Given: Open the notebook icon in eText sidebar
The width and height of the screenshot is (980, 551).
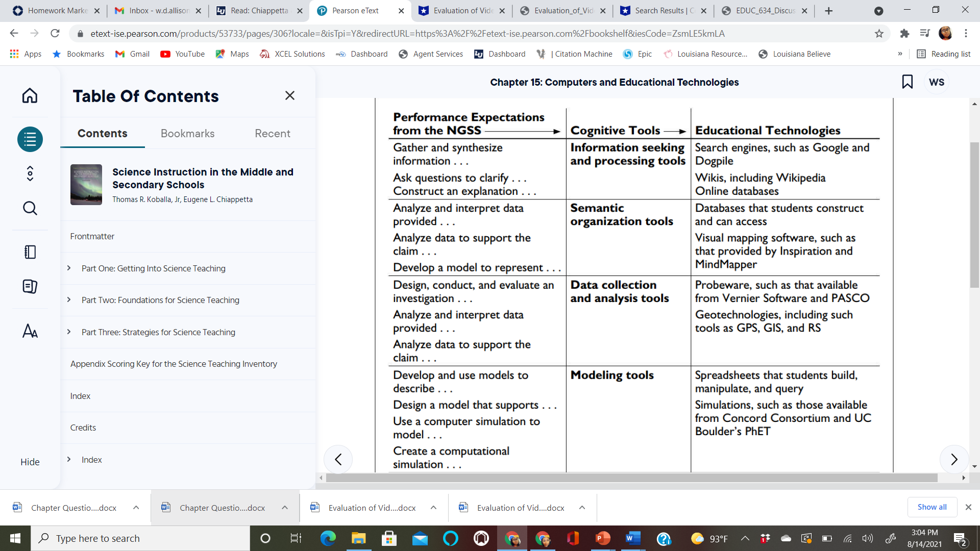Looking at the screenshot, I should click(x=30, y=252).
